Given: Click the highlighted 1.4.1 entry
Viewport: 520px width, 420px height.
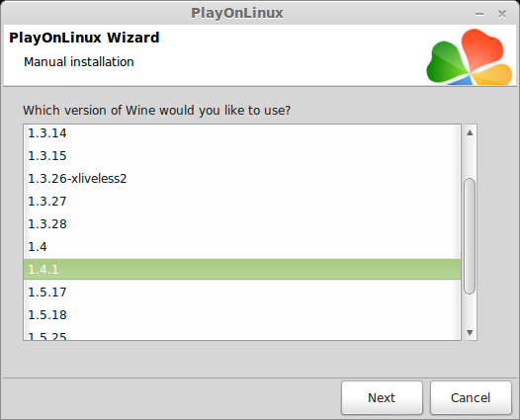Looking at the screenshot, I should click(x=242, y=269).
